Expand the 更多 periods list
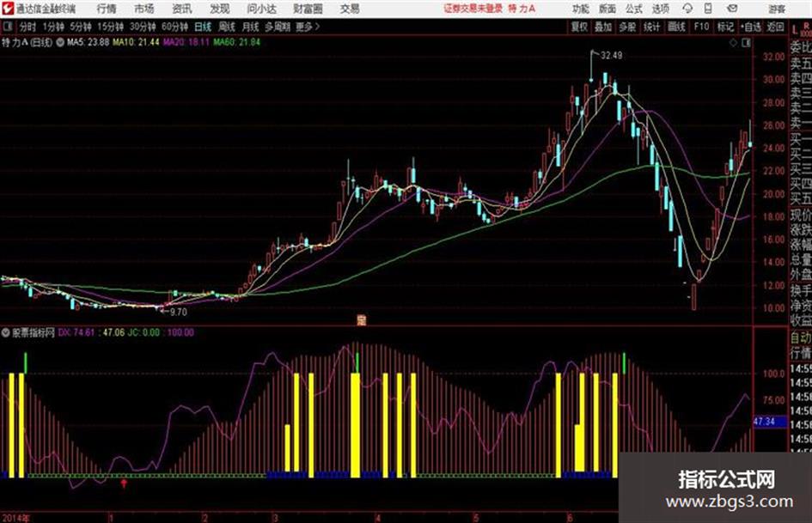812x523 pixels. click(308, 27)
